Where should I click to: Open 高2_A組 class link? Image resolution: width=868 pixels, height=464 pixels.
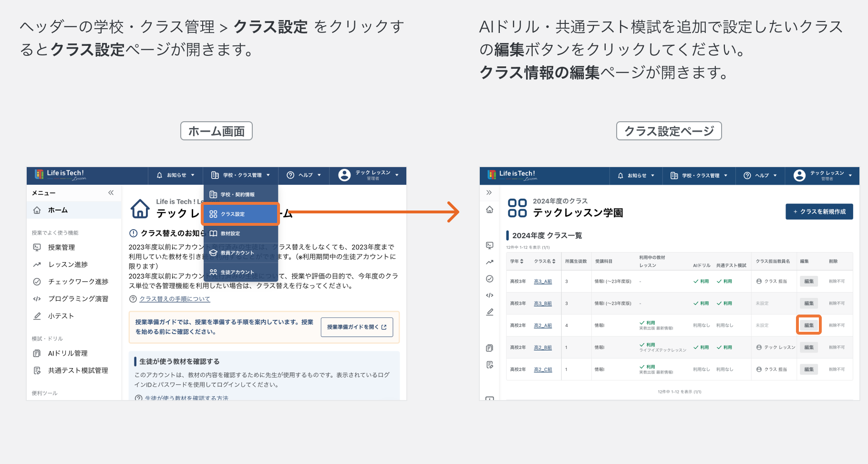[543, 326]
